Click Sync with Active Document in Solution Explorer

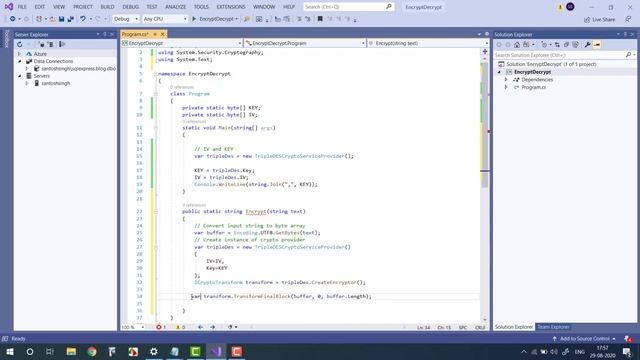coord(557,44)
